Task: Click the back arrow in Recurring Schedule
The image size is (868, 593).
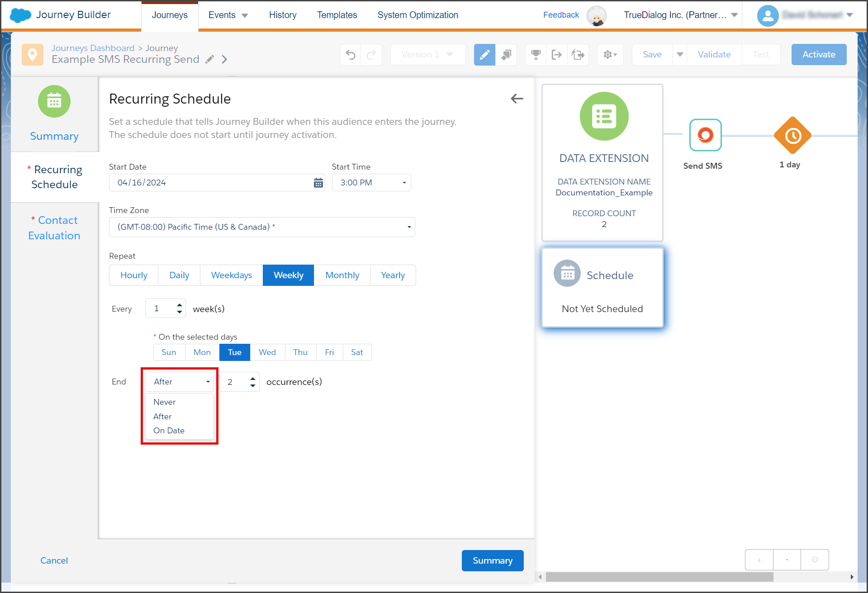Action: [517, 99]
